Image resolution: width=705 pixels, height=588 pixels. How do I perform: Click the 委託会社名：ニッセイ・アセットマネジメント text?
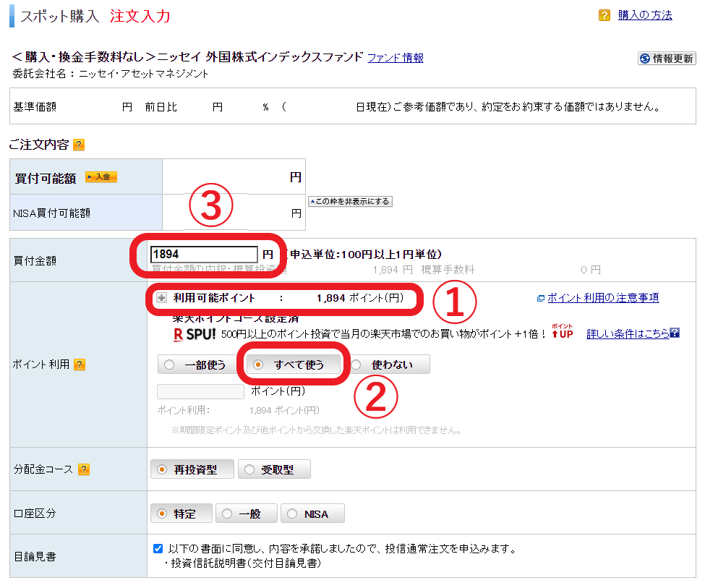[110, 74]
